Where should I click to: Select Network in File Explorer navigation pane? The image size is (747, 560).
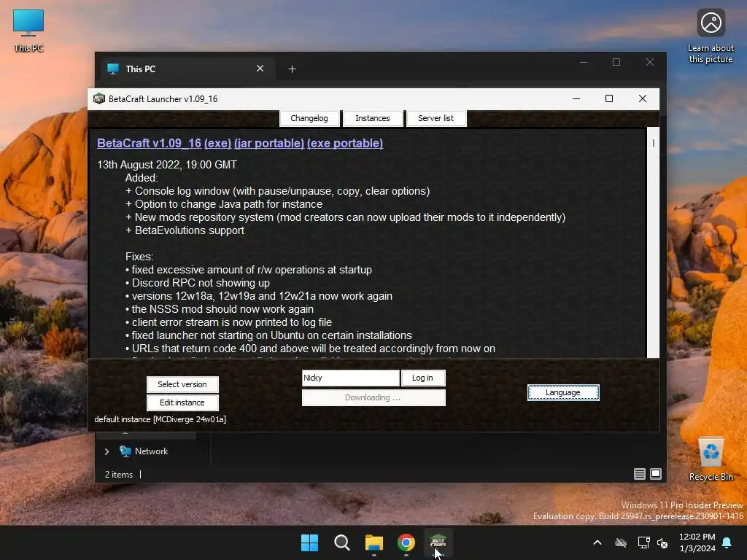tap(151, 451)
